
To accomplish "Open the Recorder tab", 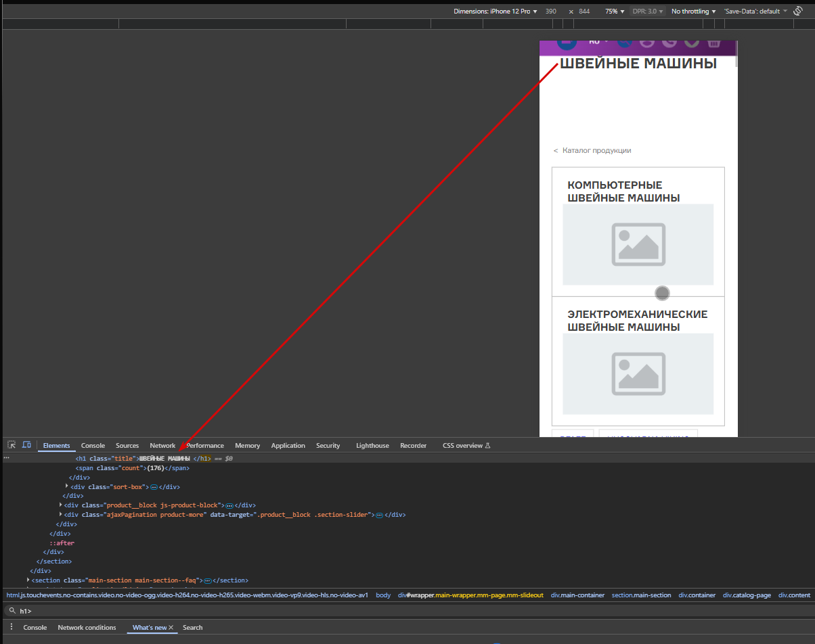I will 413,446.
